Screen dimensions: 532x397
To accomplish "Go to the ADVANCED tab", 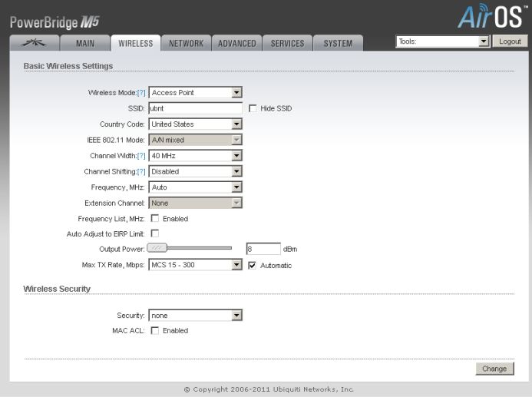I will (236, 43).
